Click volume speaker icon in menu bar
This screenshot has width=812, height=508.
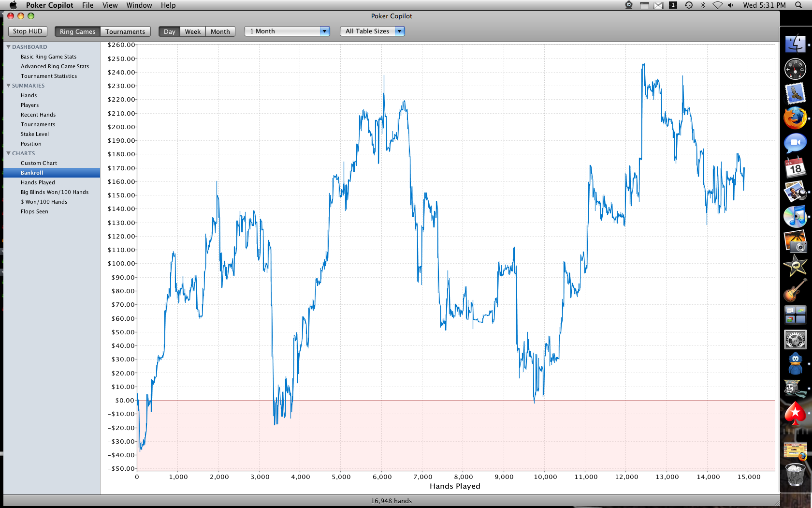pos(731,5)
